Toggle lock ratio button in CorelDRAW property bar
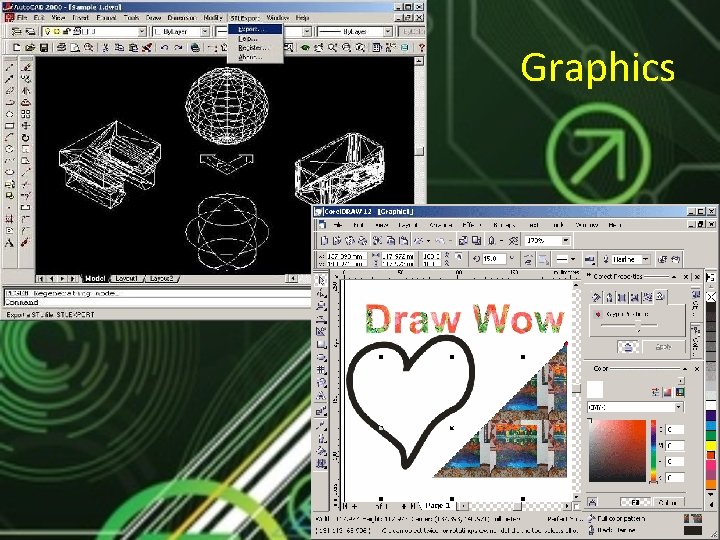Image resolution: width=720 pixels, height=540 pixels. pyautogui.click(x=458, y=258)
